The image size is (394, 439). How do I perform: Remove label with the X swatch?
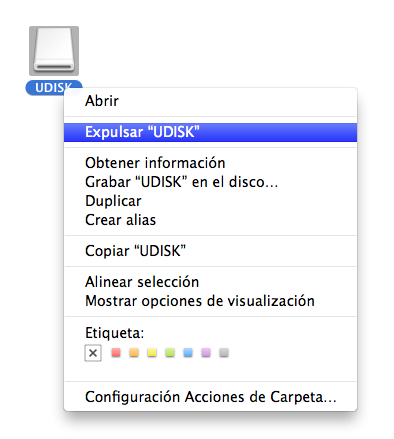[x=93, y=353]
